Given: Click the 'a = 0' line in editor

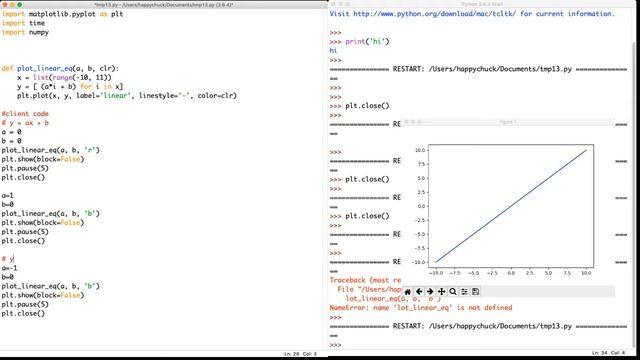Looking at the screenshot, I should 11,132.
